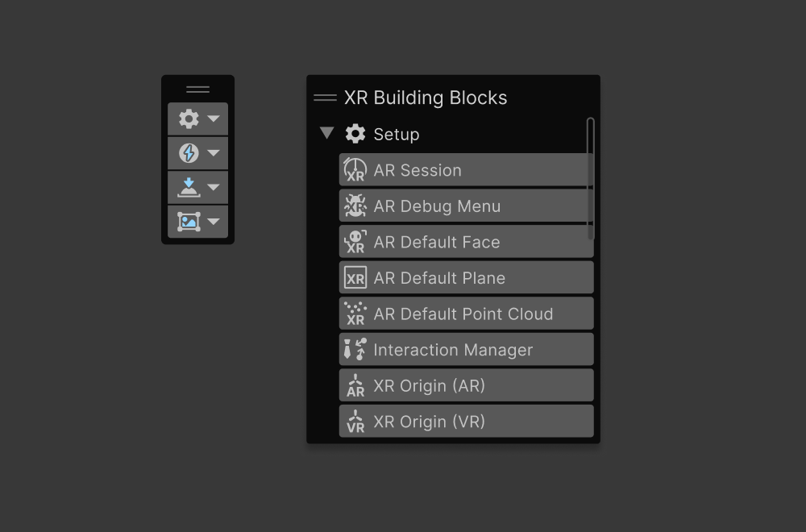Click the lightning bolt toolbar icon
Screen dimensions: 806x532
coord(189,152)
